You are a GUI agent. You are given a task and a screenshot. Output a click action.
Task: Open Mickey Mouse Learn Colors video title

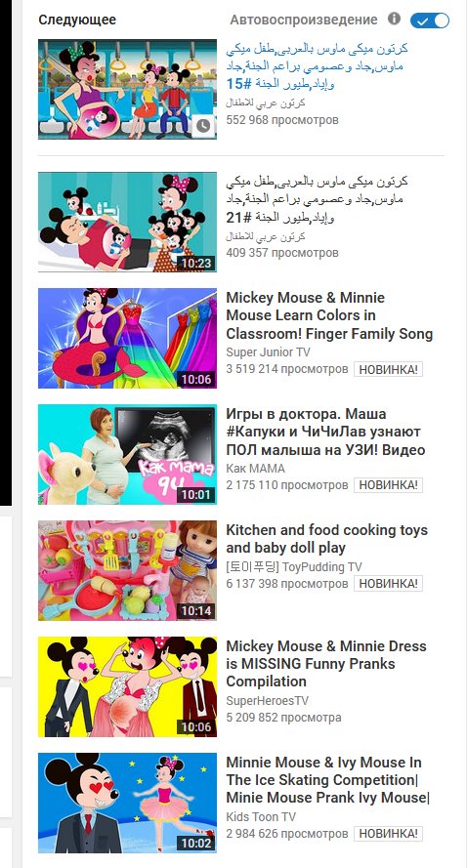(x=329, y=315)
